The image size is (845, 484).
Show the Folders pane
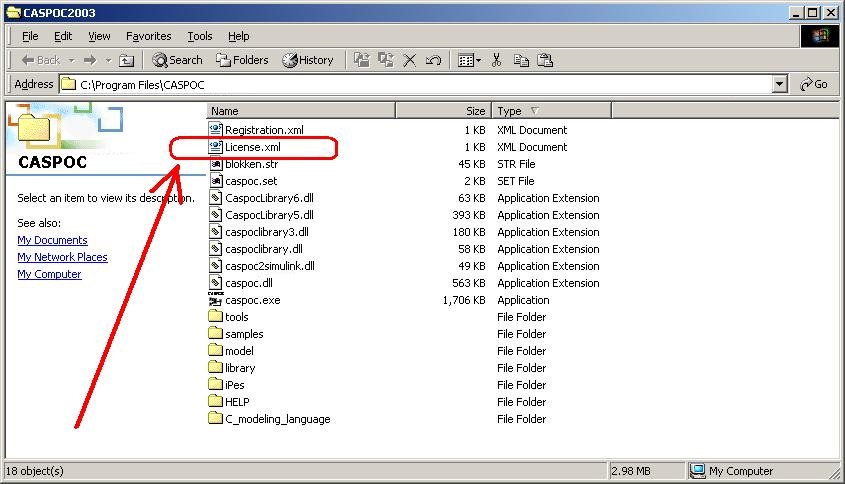[242, 60]
